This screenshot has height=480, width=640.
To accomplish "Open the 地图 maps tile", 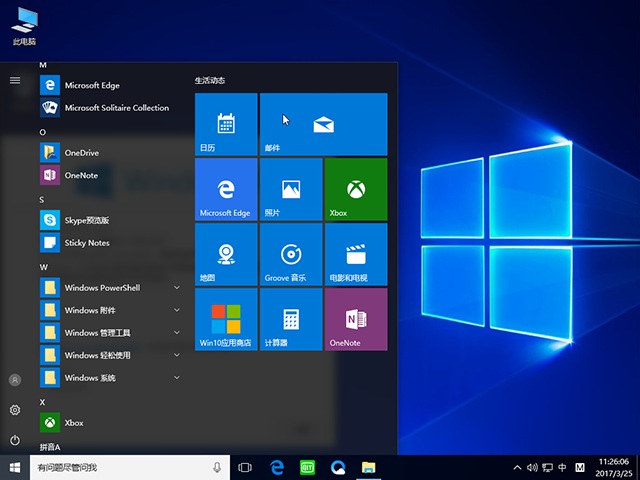I will [226, 254].
